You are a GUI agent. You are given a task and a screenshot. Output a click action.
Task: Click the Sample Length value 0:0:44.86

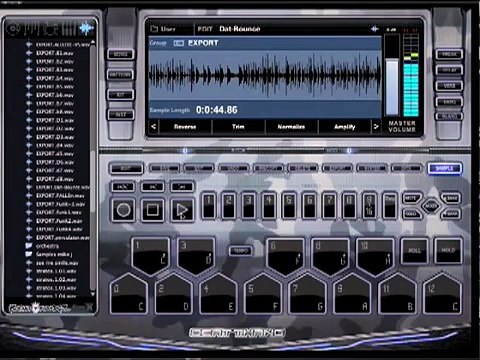click(217, 110)
